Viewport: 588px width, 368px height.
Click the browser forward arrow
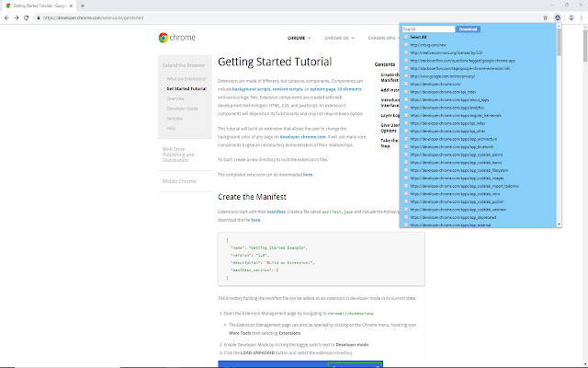[x=17, y=17]
